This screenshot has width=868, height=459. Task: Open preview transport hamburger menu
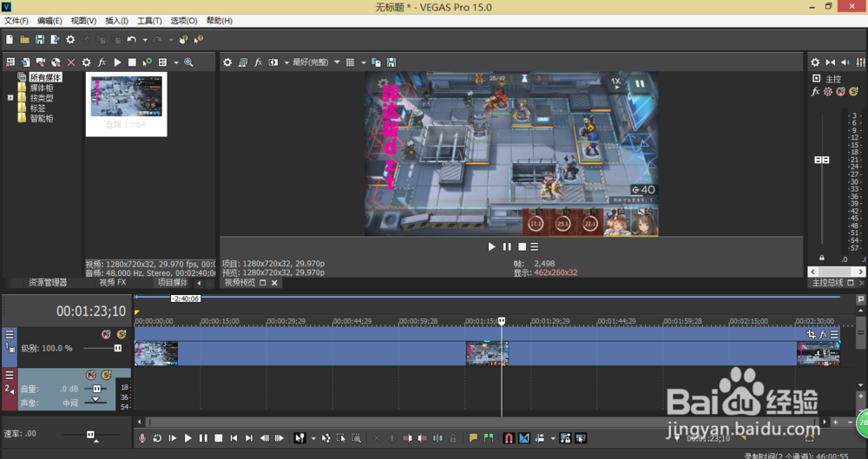pos(534,246)
